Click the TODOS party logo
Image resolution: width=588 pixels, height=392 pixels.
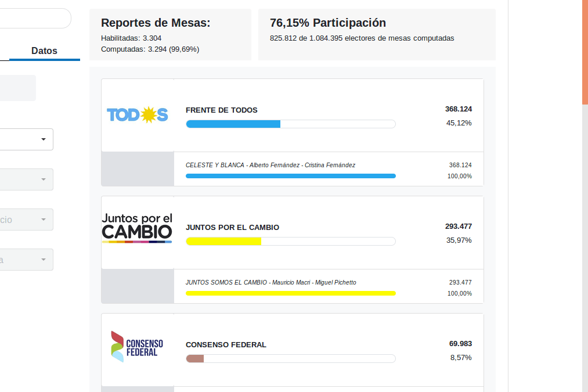[x=136, y=114]
